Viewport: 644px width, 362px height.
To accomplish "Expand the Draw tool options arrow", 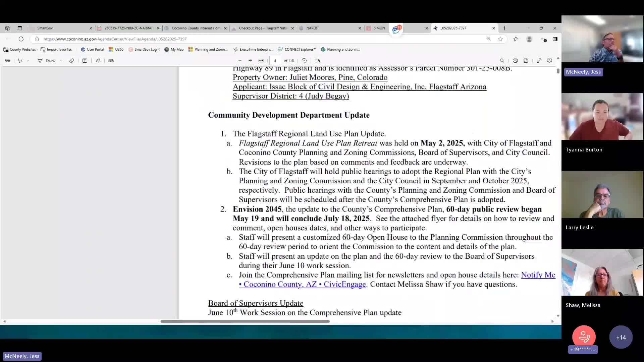I will (61, 61).
